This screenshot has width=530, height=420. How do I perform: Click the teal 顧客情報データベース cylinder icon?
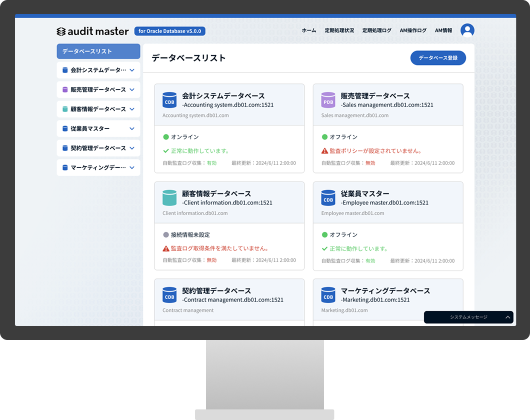point(169,197)
